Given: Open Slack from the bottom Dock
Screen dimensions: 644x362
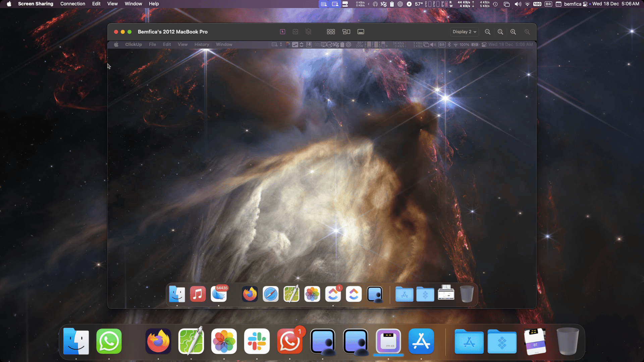Looking at the screenshot, I should click(257, 341).
